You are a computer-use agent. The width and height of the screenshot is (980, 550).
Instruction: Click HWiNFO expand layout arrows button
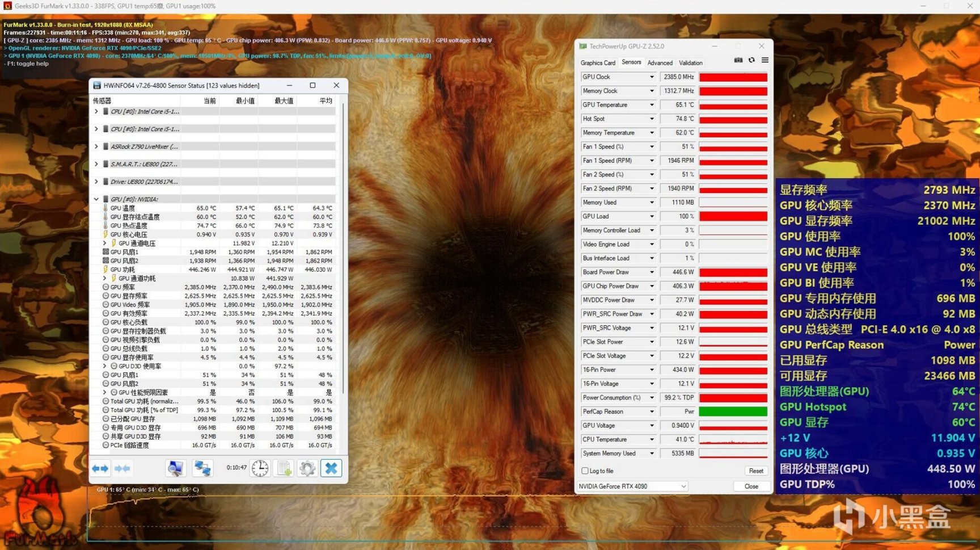100,468
